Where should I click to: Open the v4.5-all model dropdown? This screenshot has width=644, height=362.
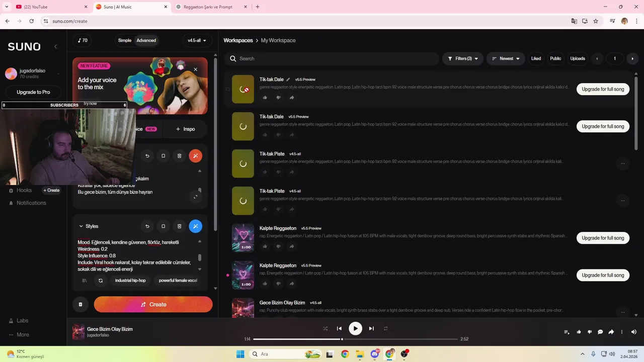(x=197, y=40)
